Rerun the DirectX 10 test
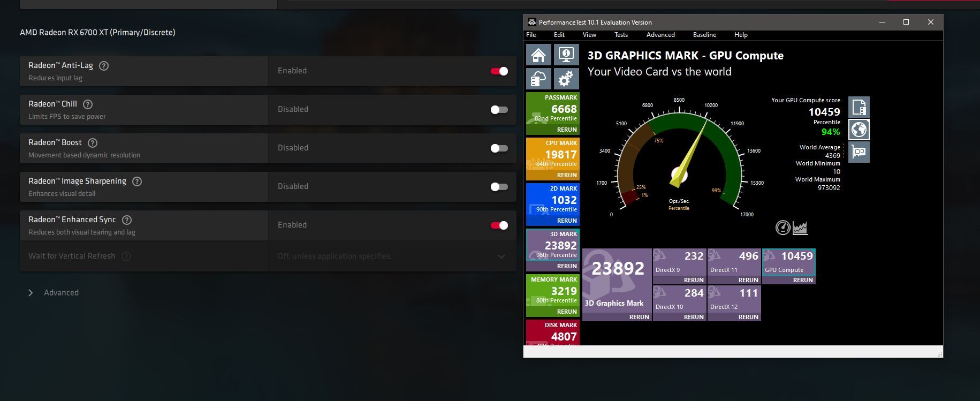This screenshot has width=980, height=401. [x=694, y=317]
